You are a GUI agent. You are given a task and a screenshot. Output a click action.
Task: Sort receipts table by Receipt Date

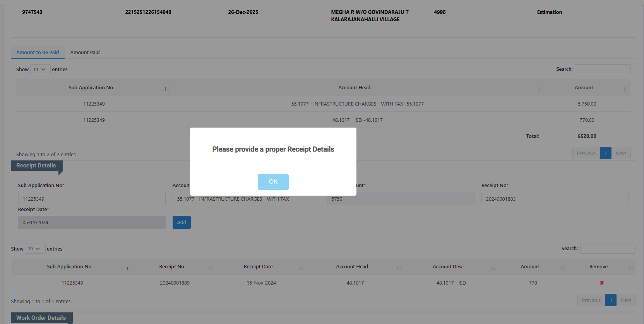(260, 267)
